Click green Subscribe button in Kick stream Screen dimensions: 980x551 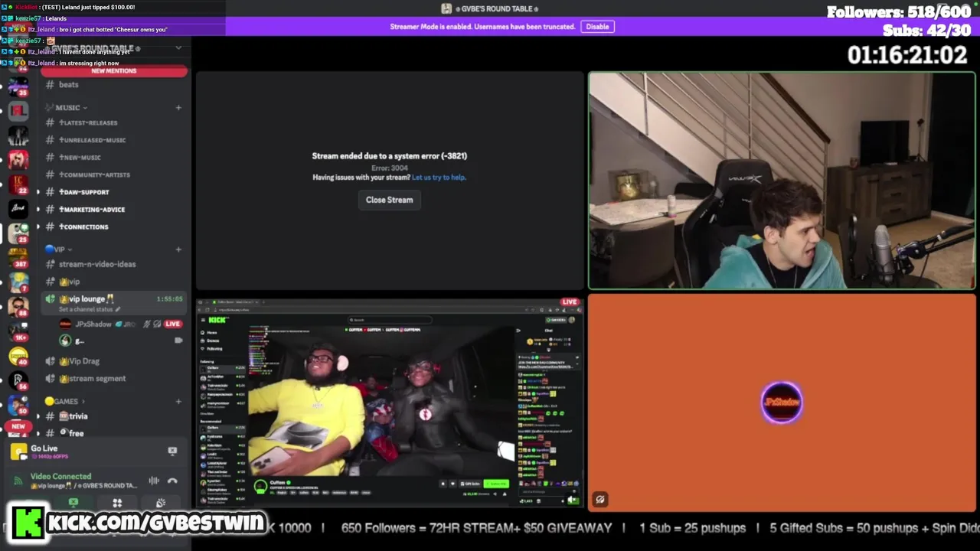pyautogui.click(x=498, y=484)
